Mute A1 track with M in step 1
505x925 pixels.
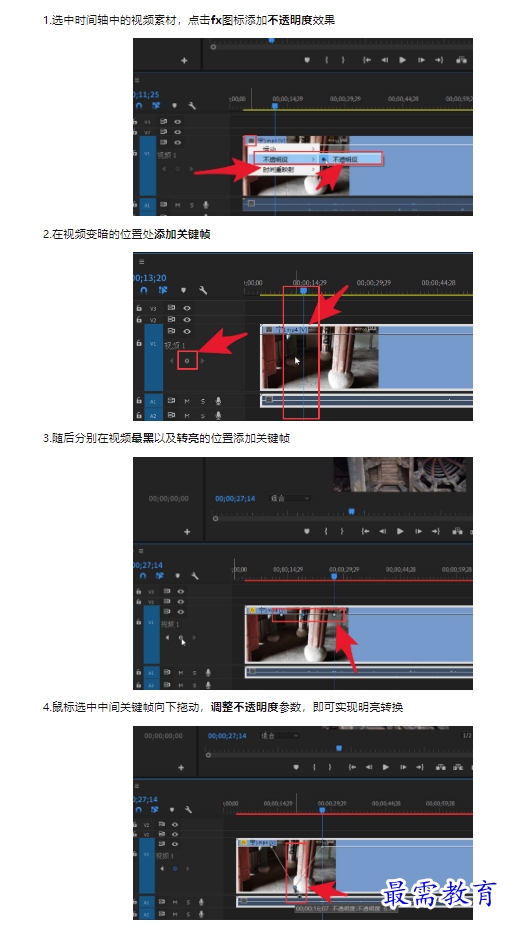point(177,205)
